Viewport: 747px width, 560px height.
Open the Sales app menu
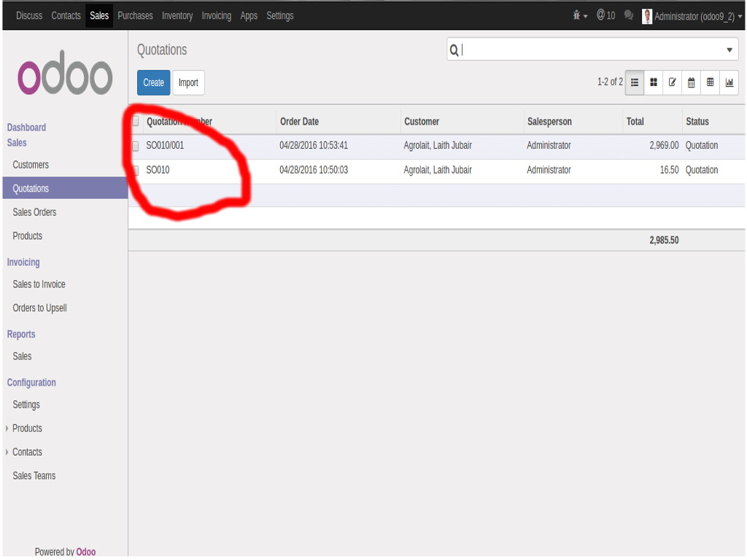pyautogui.click(x=99, y=16)
